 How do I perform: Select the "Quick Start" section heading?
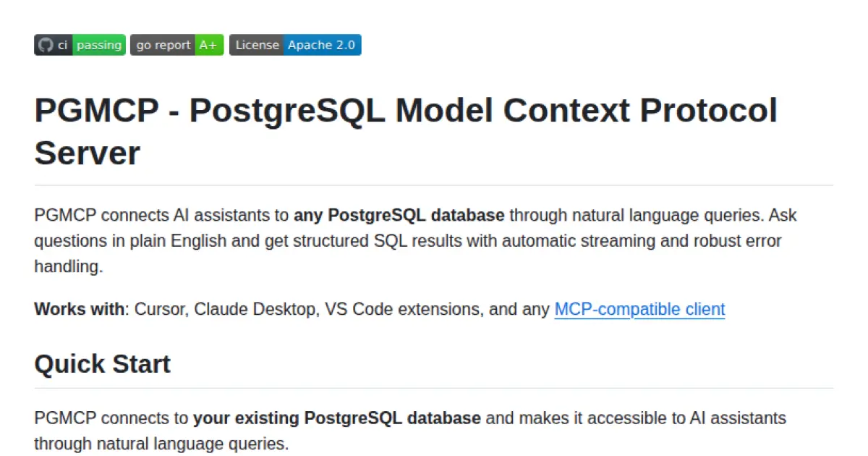102,363
